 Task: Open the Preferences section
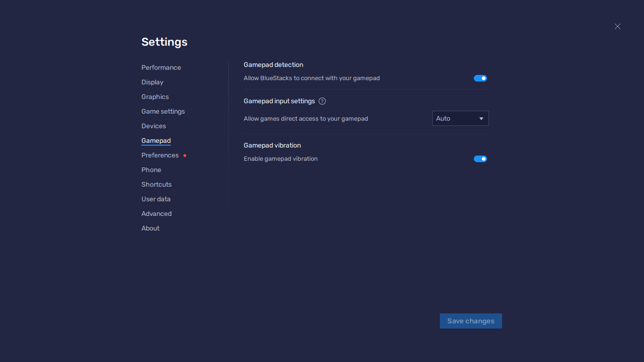[x=160, y=155]
